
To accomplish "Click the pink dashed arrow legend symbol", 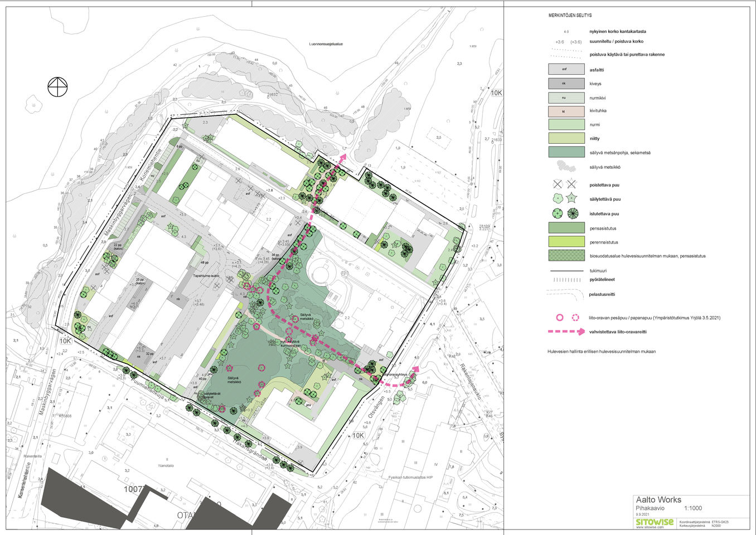I will [566, 332].
